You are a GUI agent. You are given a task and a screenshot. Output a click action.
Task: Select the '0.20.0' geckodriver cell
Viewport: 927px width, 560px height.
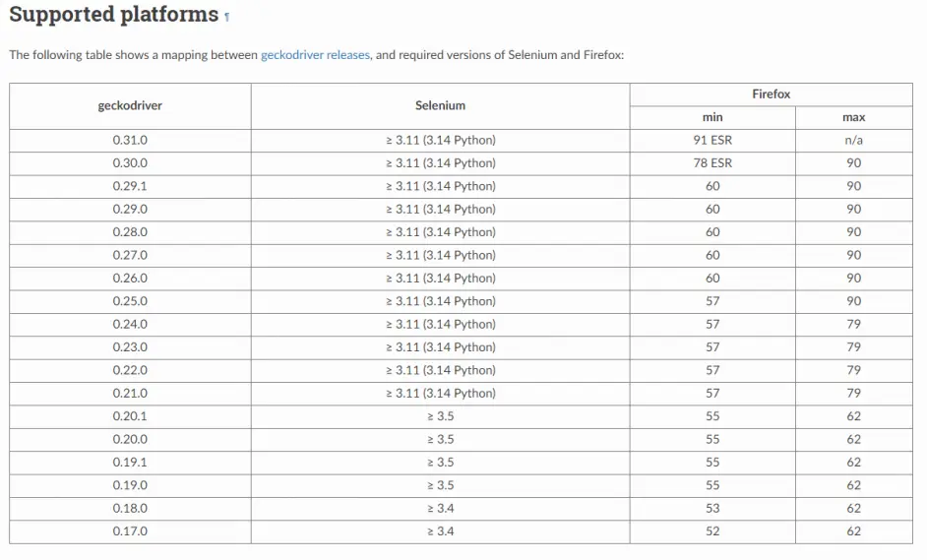click(130, 441)
